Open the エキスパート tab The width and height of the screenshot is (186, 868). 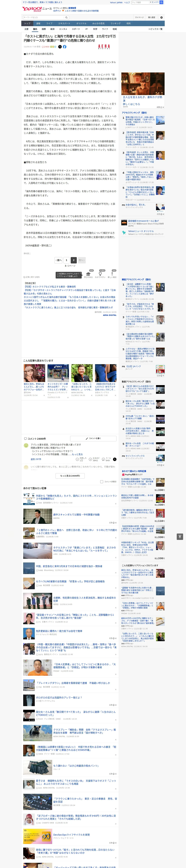click(64, 24)
